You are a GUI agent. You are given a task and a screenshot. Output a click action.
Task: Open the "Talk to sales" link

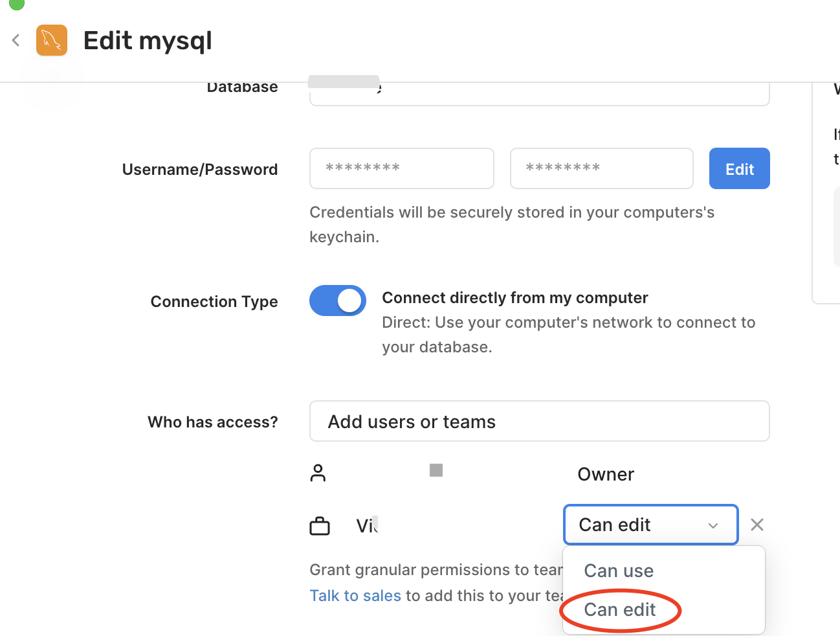355,596
